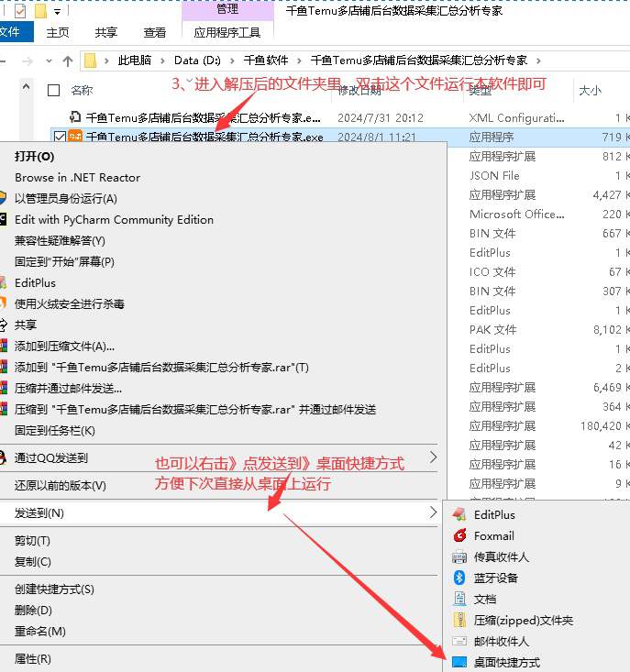Image resolution: width=630 pixels, height=672 pixels.
Task: Click the EditPlus icon in send-to submenu
Action: click(459, 514)
